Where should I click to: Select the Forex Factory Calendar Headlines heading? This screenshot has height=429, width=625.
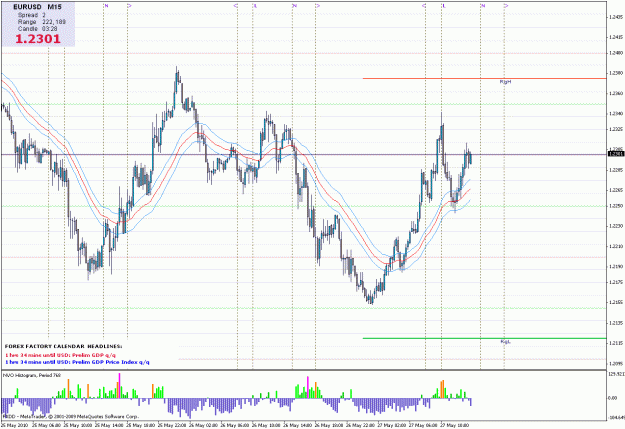(x=63, y=346)
